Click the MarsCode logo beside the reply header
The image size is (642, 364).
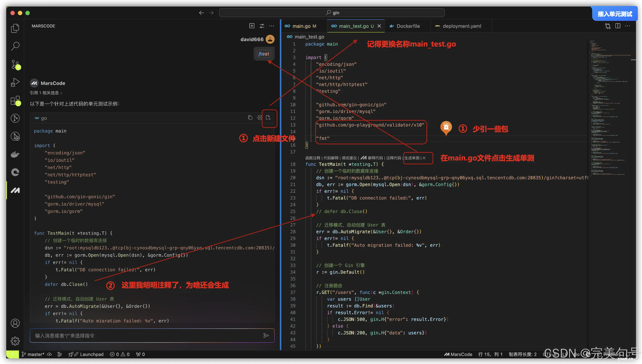[34, 83]
